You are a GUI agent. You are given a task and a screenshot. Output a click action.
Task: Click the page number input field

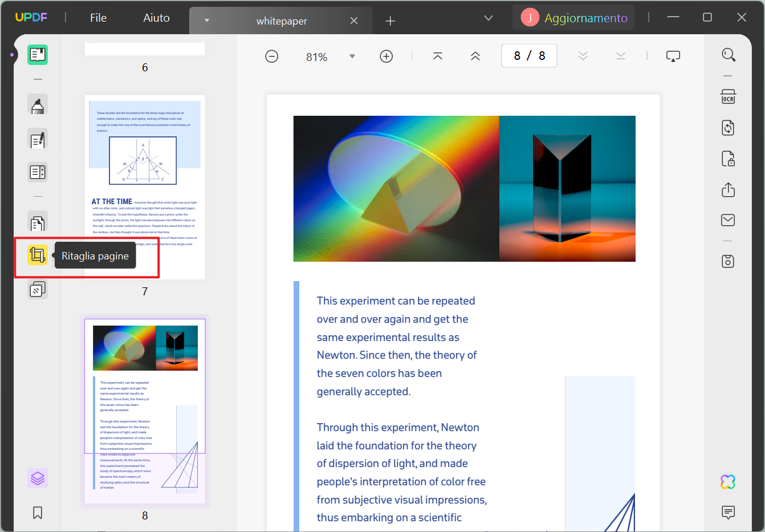coord(529,56)
